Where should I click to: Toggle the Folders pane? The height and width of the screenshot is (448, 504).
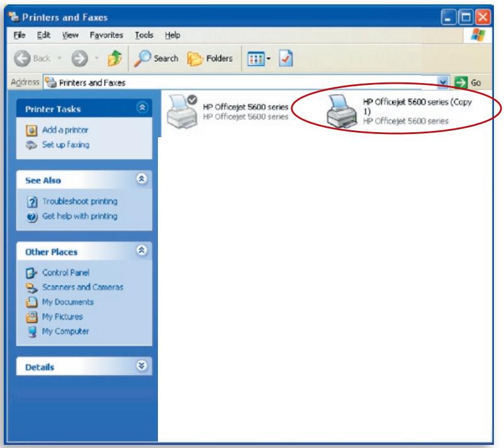coord(210,59)
